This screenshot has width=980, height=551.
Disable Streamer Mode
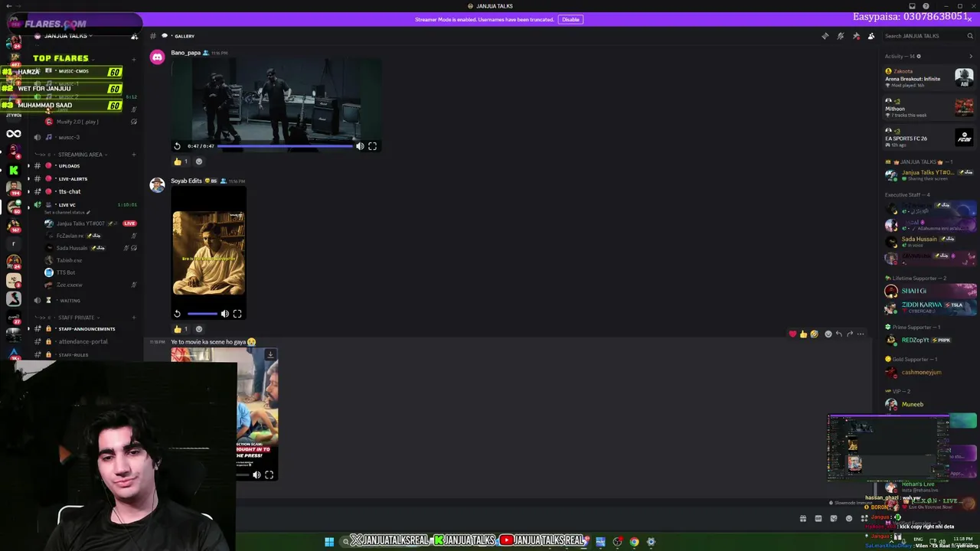click(570, 19)
